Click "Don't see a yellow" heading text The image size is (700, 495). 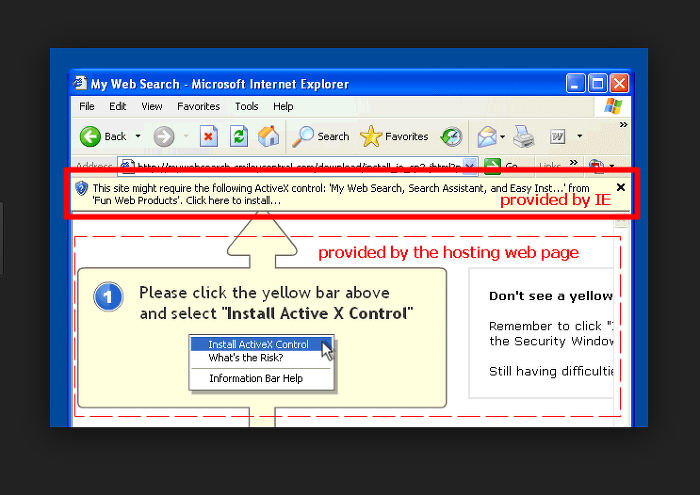551,296
